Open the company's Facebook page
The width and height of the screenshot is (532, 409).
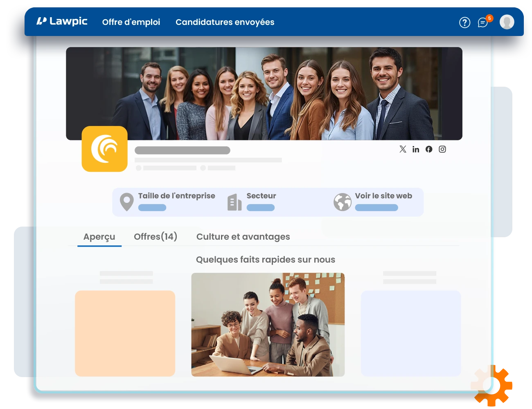coord(429,149)
